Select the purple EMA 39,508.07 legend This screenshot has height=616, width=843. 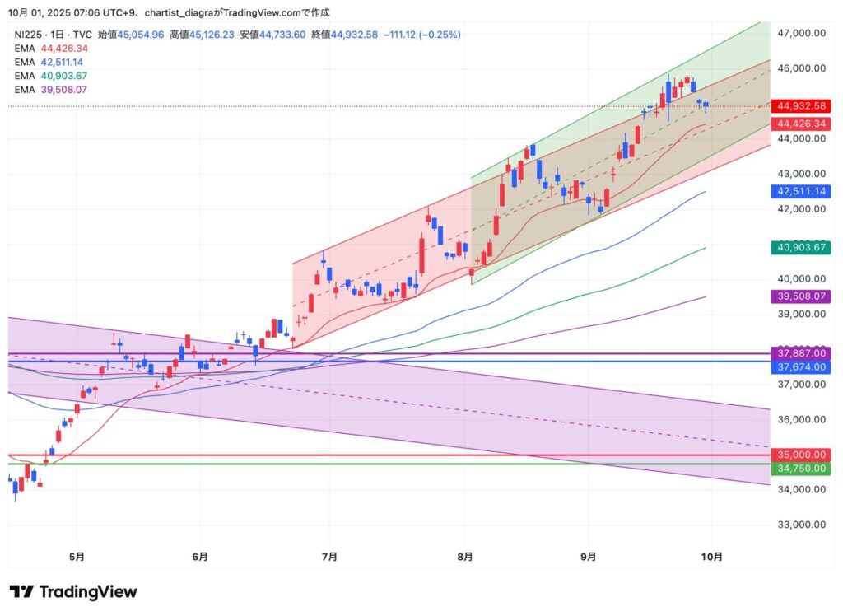click(51, 88)
